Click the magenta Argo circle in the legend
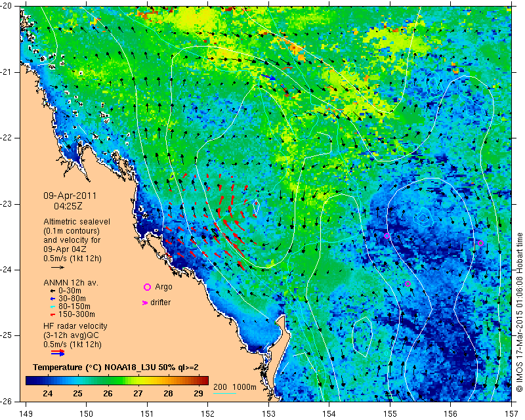 point(147,287)
